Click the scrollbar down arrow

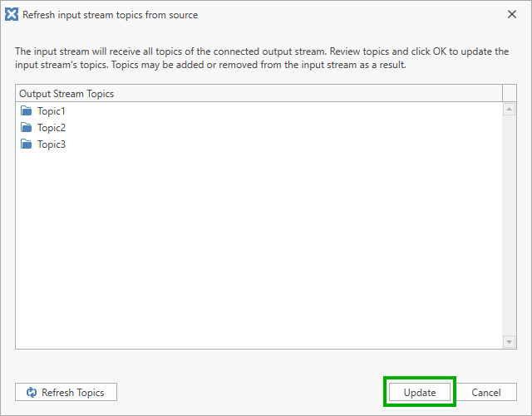pos(509,342)
